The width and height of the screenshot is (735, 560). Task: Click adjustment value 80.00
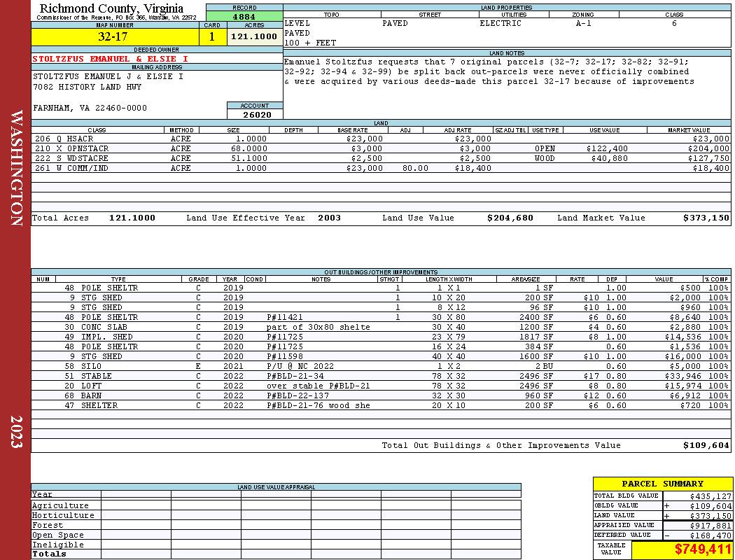[415, 168]
